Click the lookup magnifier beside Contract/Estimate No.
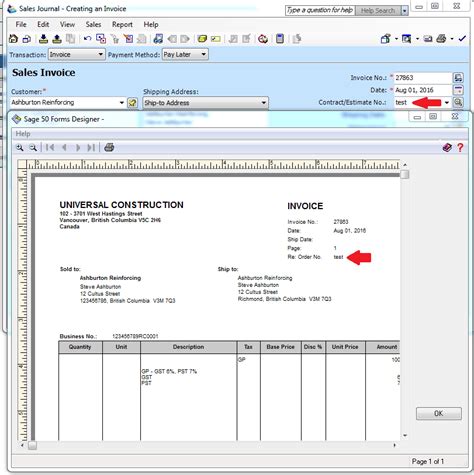474x475 pixels. 458,102
